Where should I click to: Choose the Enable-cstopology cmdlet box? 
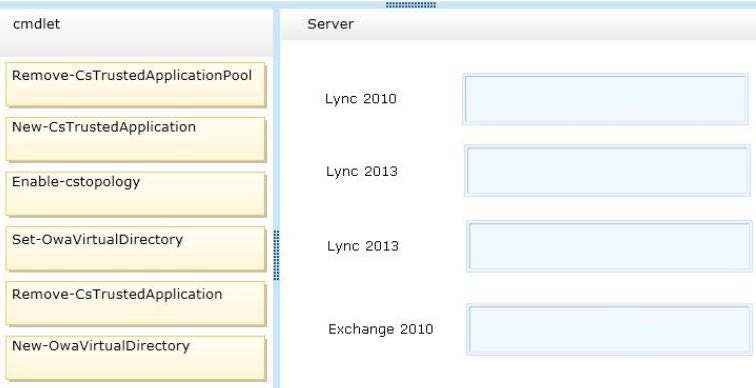click(x=135, y=194)
